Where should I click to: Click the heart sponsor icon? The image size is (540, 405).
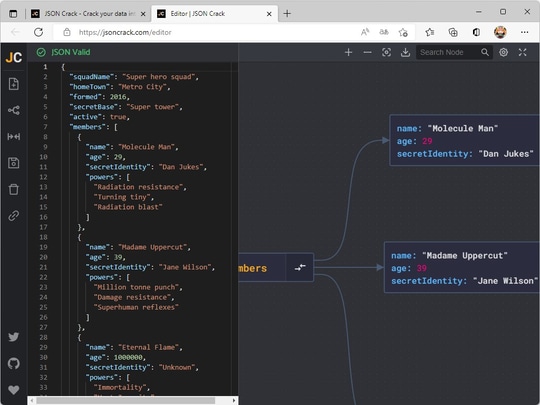[x=14, y=390]
